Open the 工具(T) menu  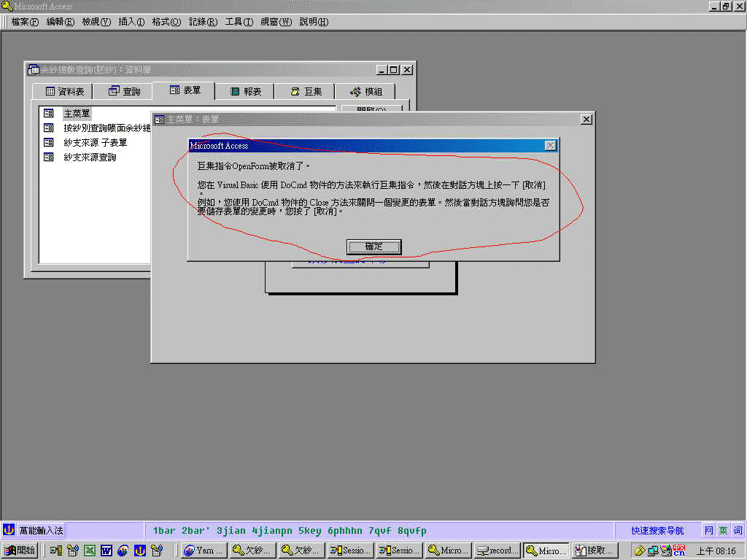pos(239,22)
